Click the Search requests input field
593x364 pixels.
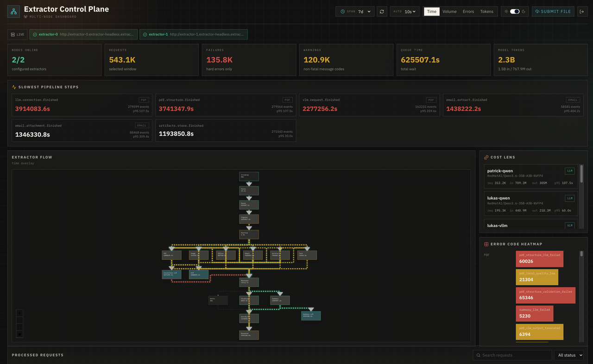click(512, 355)
